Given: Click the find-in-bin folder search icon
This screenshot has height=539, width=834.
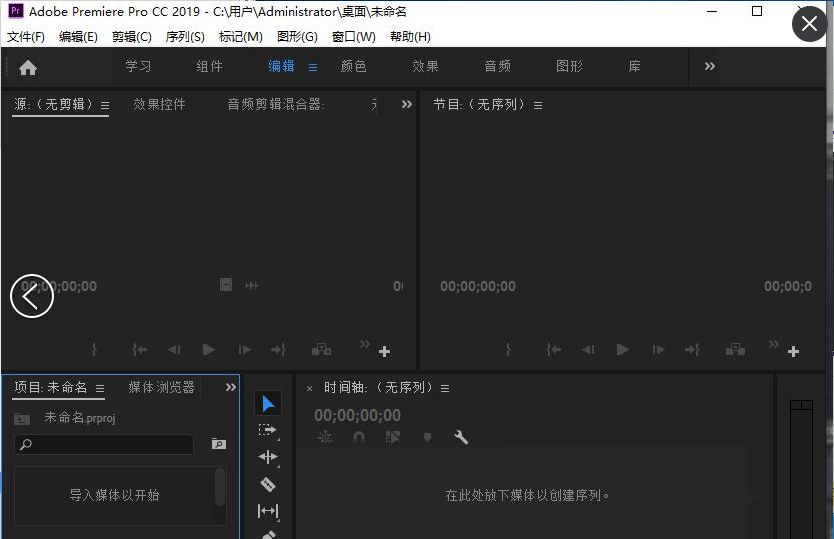Looking at the screenshot, I should pos(219,444).
